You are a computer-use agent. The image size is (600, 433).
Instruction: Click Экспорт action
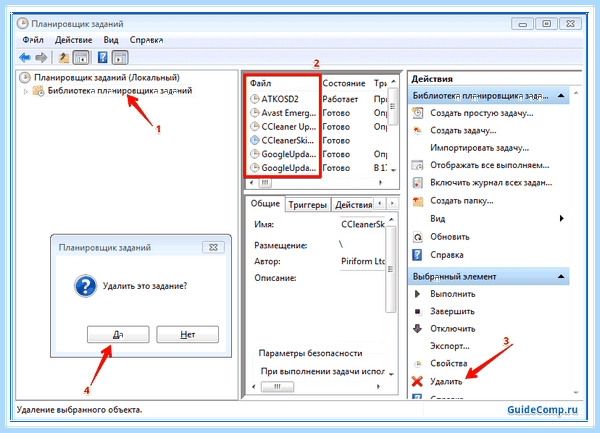tap(450, 346)
